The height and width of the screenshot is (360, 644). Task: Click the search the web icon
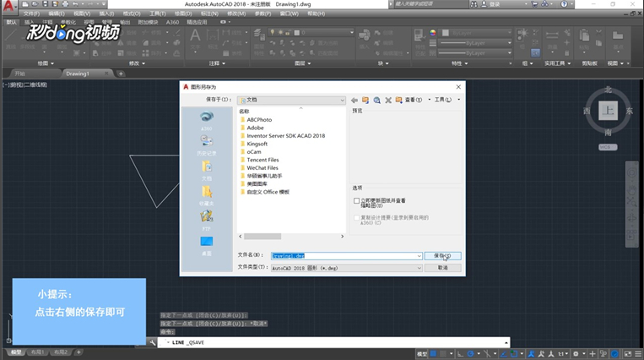[x=377, y=100]
